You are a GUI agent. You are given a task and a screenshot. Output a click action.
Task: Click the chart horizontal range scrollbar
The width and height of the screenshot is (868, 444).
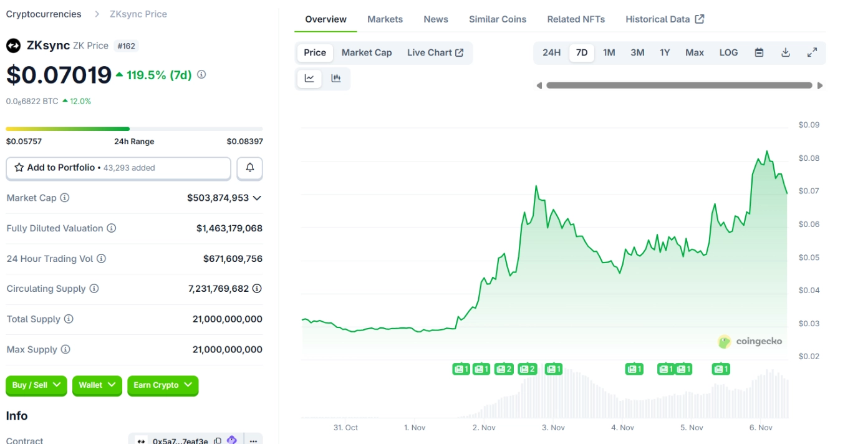click(679, 85)
